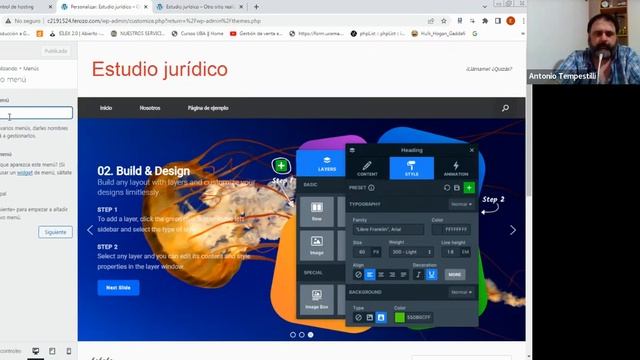The image size is (640, 360).
Task: Close the 'Personalizar: Estudio jurídico' tab
Action: click(146, 7)
